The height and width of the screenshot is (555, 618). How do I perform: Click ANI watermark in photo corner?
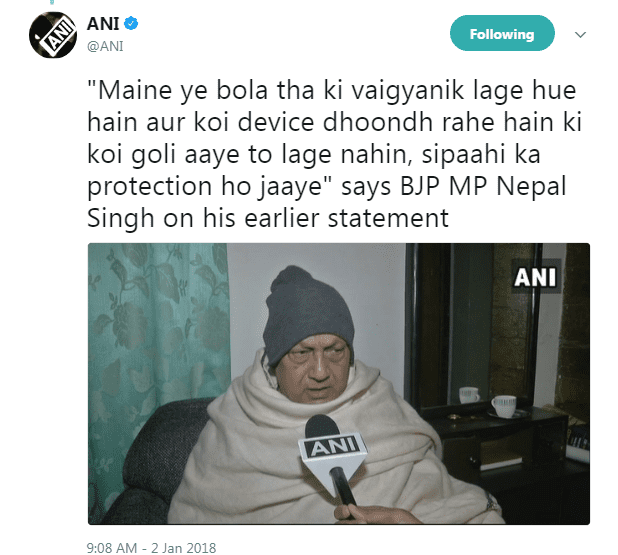tap(535, 277)
